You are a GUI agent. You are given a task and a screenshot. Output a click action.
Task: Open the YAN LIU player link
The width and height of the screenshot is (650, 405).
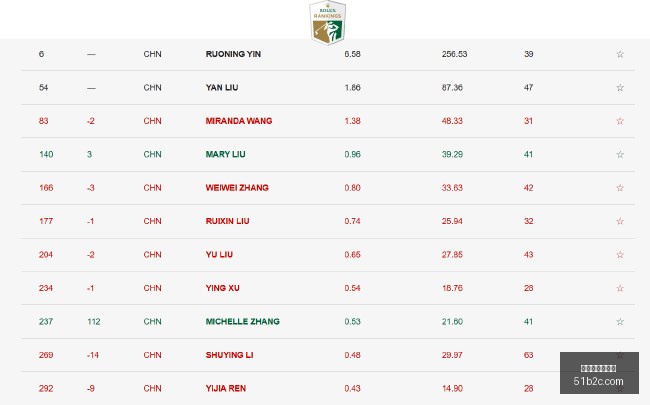pyautogui.click(x=222, y=87)
